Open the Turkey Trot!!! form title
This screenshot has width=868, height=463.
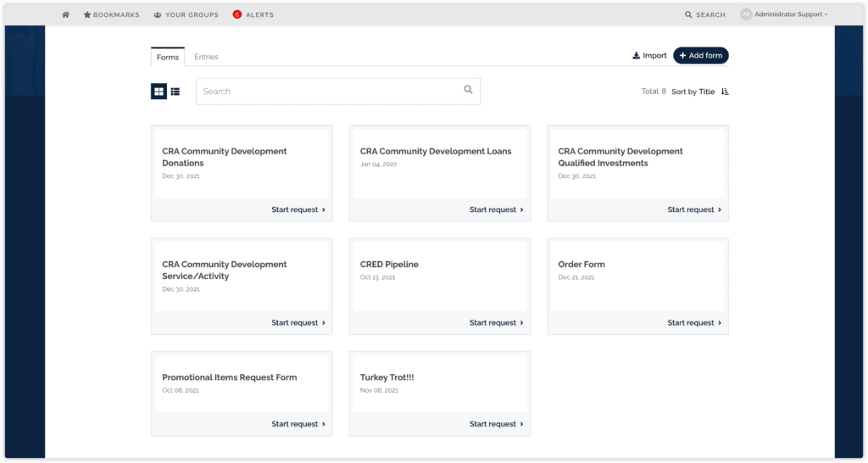[387, 377]
